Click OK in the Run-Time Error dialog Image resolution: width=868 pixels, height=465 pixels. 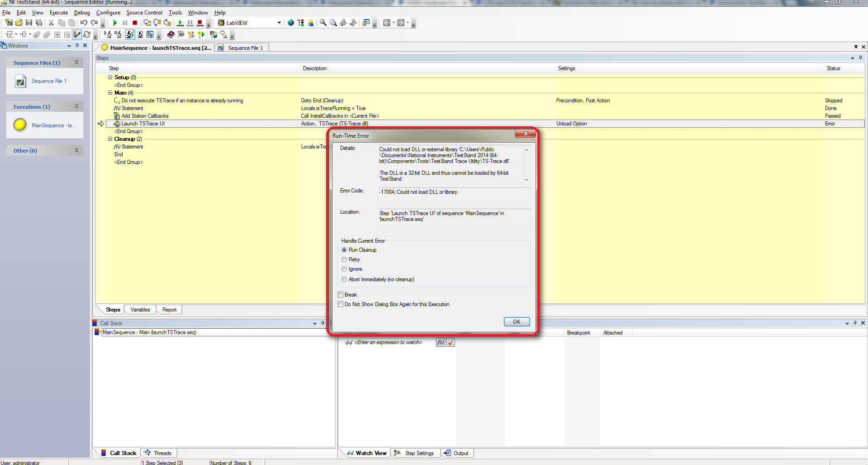click(517, 322)
